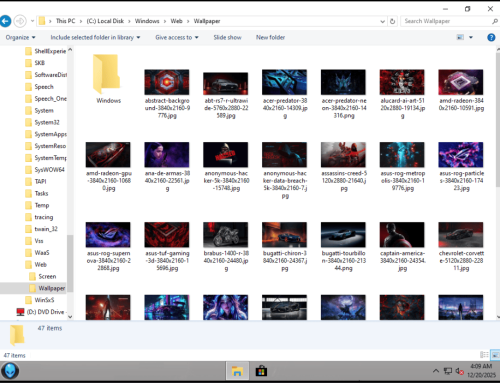Select Temp folder in navigation tree
The height and width of the screenshot is (383, 500).
37,205
